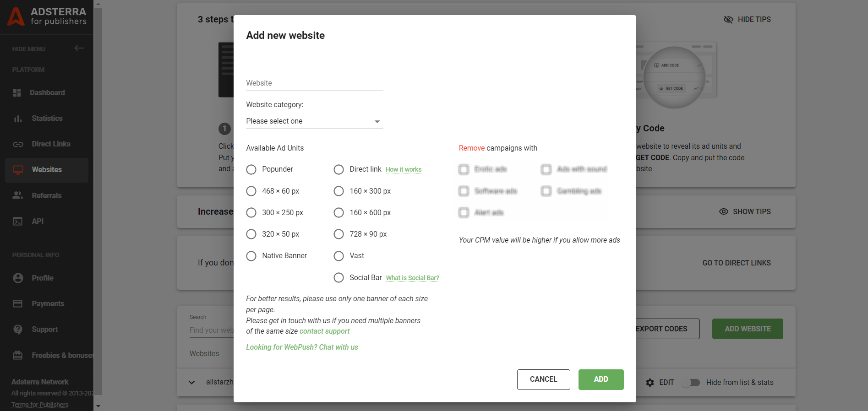Image resolution: width=868 pixels, height=411 pixels.
Task: Select the Statistics sidebar icon
Action: tap(18, 118)
